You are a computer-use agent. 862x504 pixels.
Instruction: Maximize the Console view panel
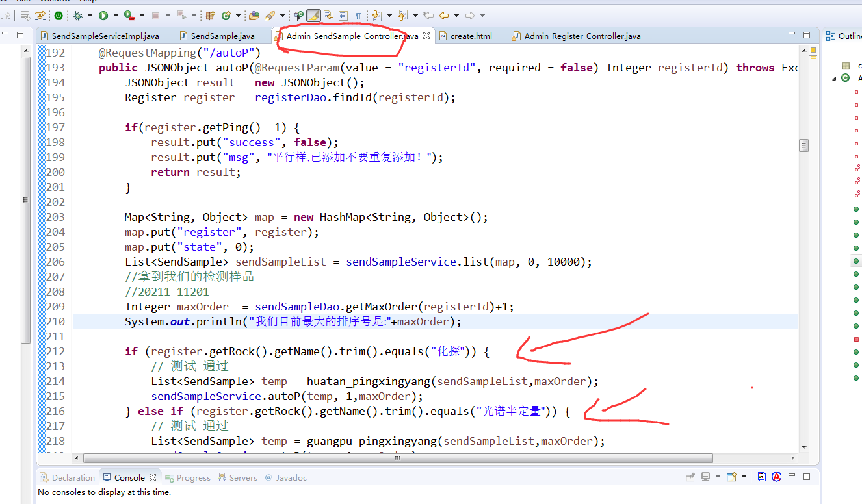click(x=807, y=477)
